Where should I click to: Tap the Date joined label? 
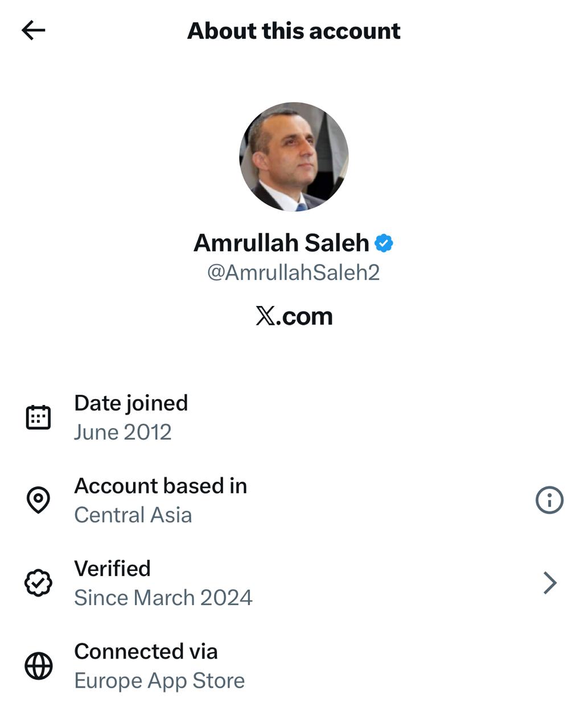point(131,403)
